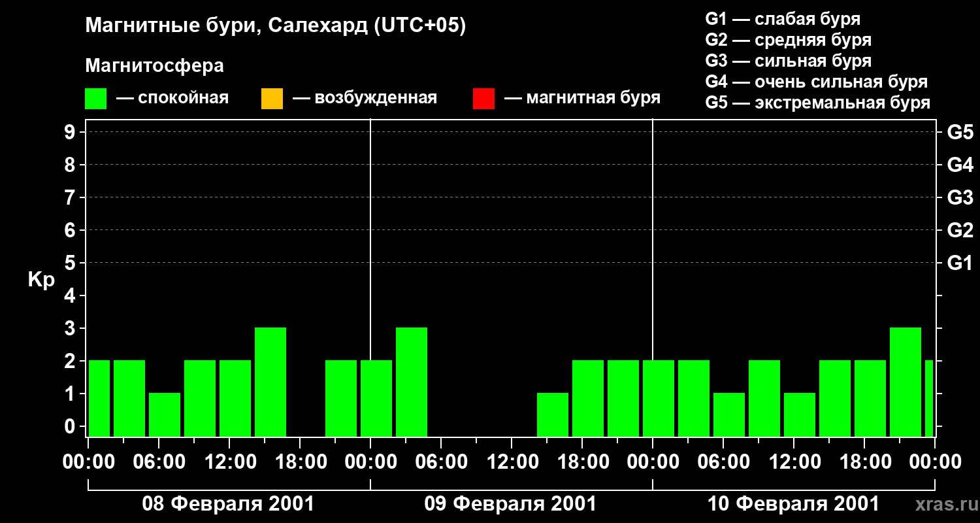The image size is (980, 523).
Task: Click the orange 'возбужденная' legend swatch
Action: pyautogui.click(x=272, y=99)
